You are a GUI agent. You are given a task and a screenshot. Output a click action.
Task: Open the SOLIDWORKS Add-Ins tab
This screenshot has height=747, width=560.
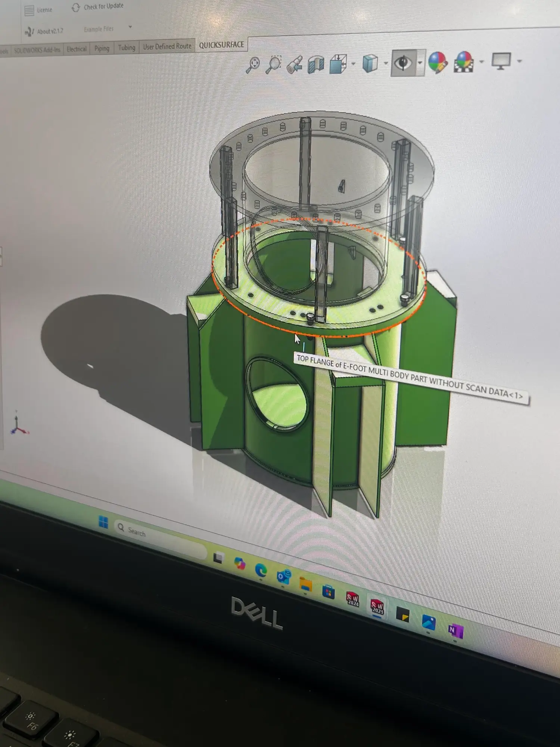coord(37,50)
